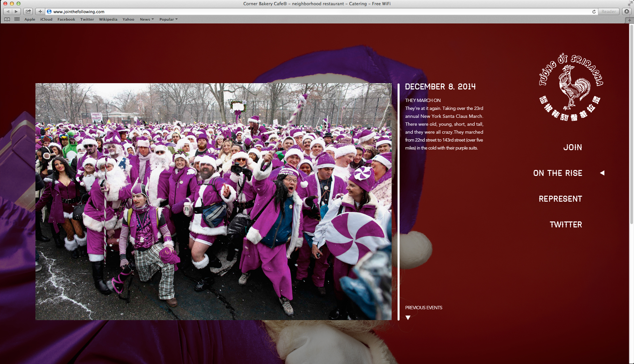Click the Previous Events down arrow
This screenshot has width=634, height=364.
tap(408, 317)
